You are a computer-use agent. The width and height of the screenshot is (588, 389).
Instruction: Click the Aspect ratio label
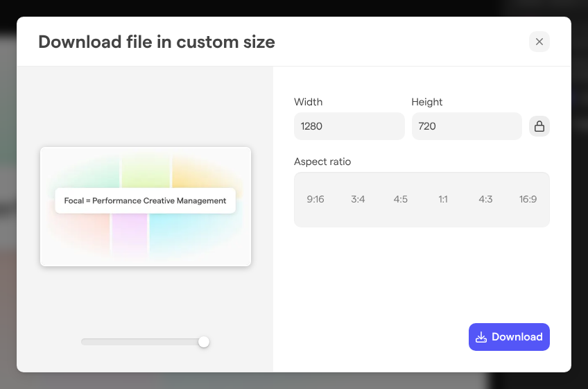point(322,162)
